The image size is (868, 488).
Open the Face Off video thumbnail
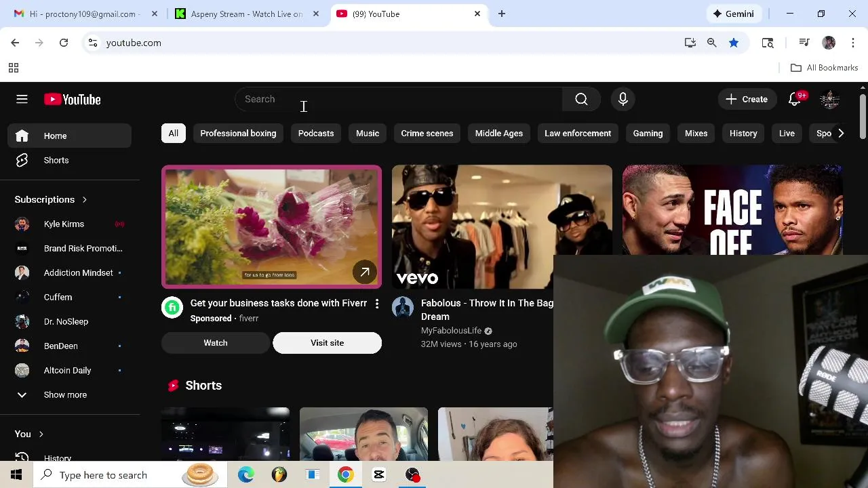pyautogui.click(x=732, y=210)
